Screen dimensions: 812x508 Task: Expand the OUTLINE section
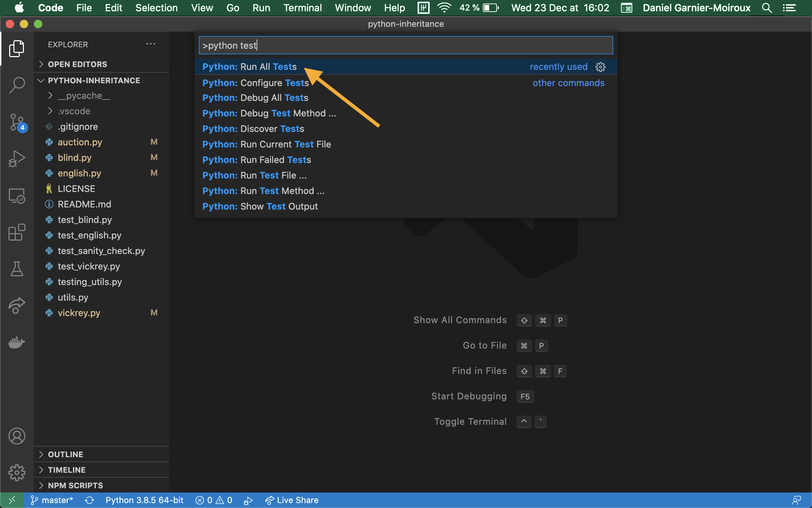(66, 454)
